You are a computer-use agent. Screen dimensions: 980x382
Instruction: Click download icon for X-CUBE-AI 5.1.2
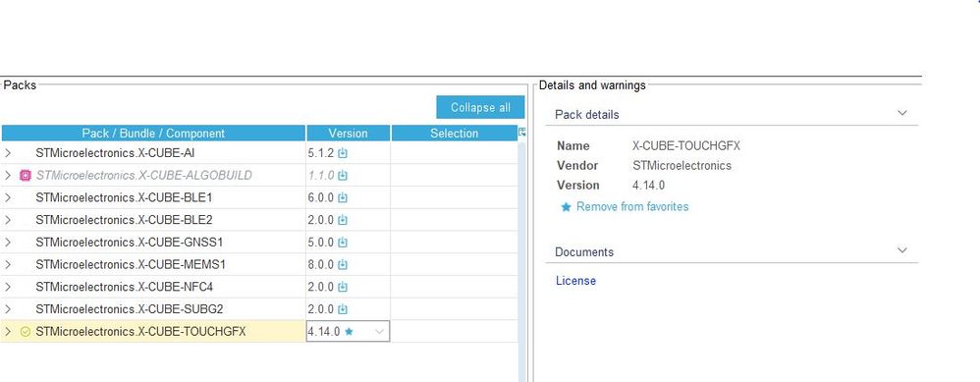[343, 153]
